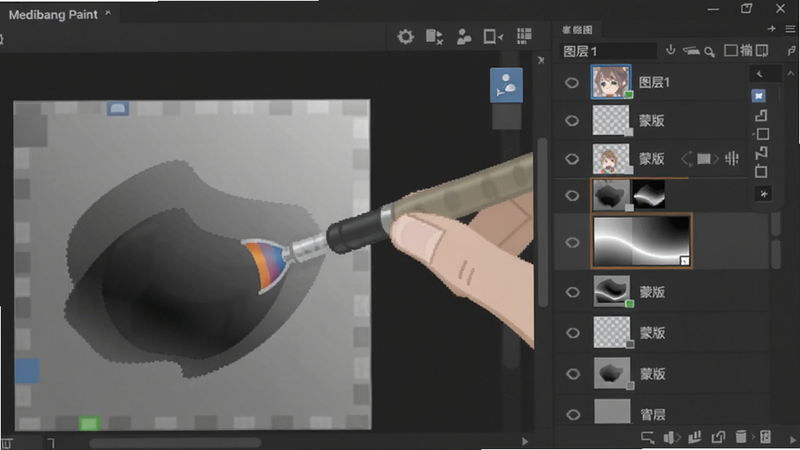The height and width of the screenshot is (450, 800).
Task: Click the split panel icon in the layer header
Action: coord(762,50)
